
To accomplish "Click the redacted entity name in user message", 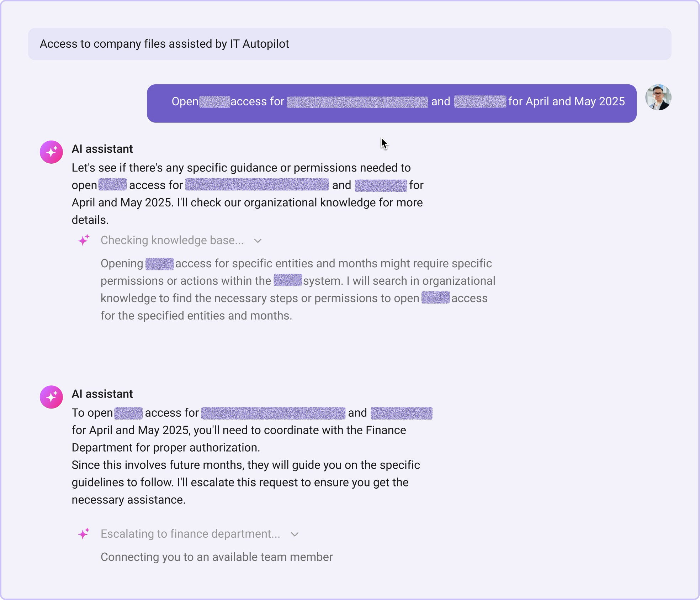I will [357, 102].
